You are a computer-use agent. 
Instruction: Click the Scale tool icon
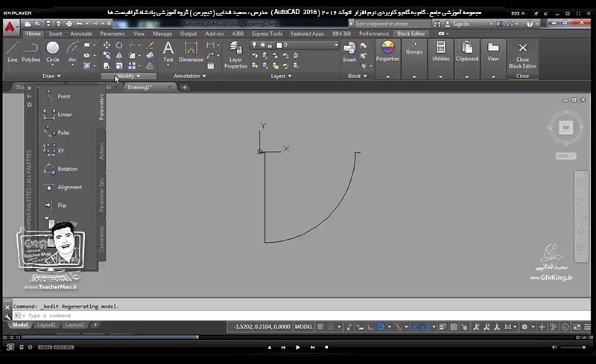click(x=119, y=66)
